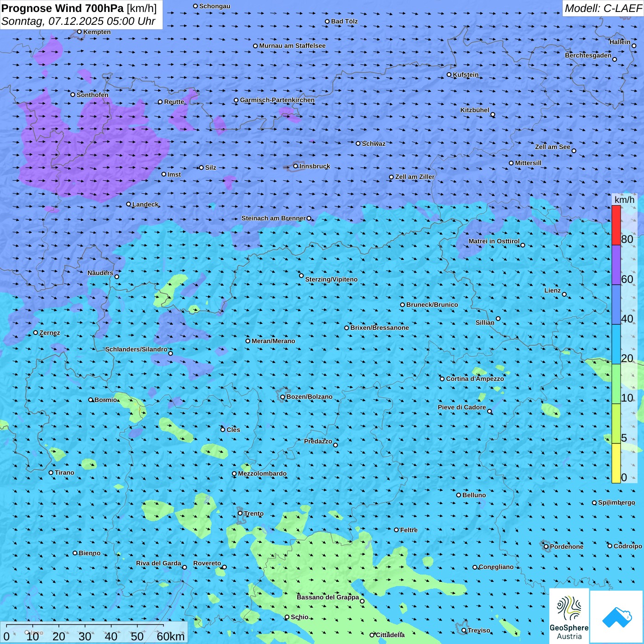644x644 pixels.
Task: Click the yellow 0 km/h legend color
Action: [x=616, y=463]
